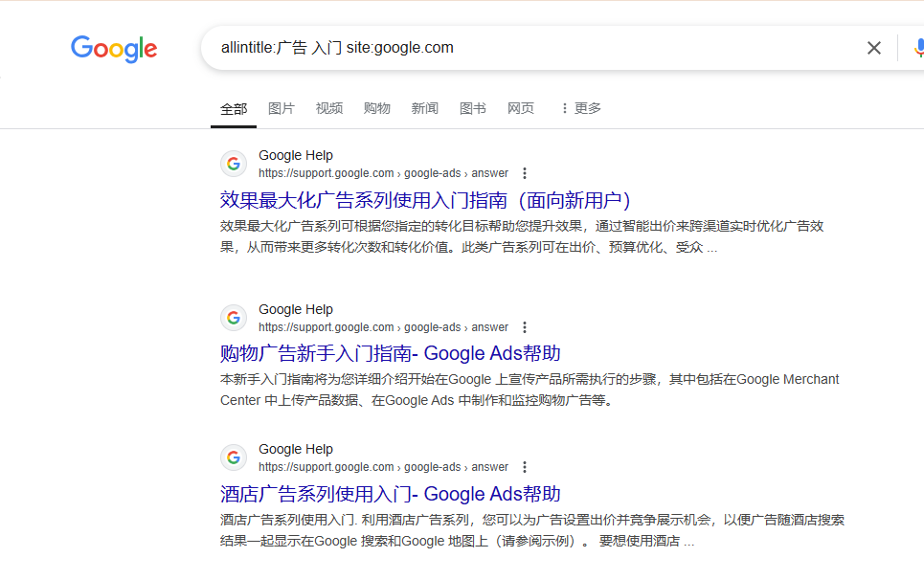Open the three-dot menu on the third result
The image size is (924, 580).
(x=525, y=467)
